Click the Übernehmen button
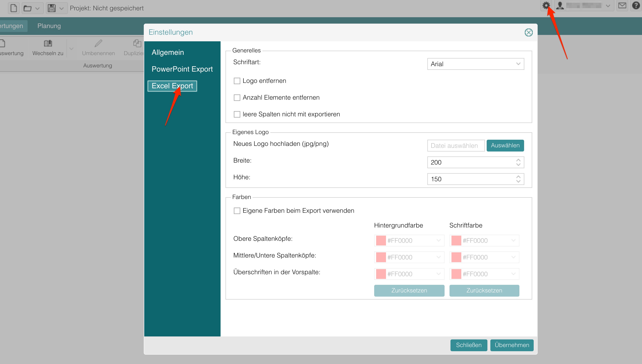 [512, 345]
